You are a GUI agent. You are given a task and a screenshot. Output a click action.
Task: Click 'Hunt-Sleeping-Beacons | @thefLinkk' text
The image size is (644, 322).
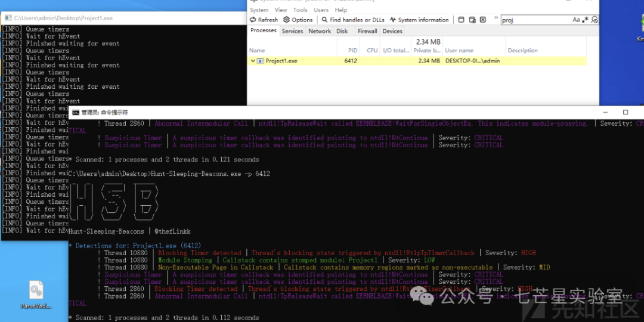tap(130, 231)
